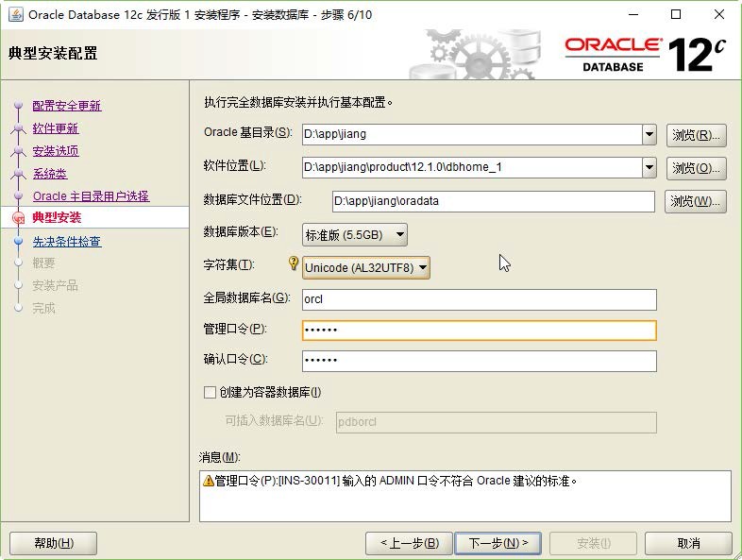Image resolution: width=742 pixels, height=560 pixels.
Task: Enable 创建为容器数据库 checkbox
Action: pyautogui.click(x=210, y=392)
